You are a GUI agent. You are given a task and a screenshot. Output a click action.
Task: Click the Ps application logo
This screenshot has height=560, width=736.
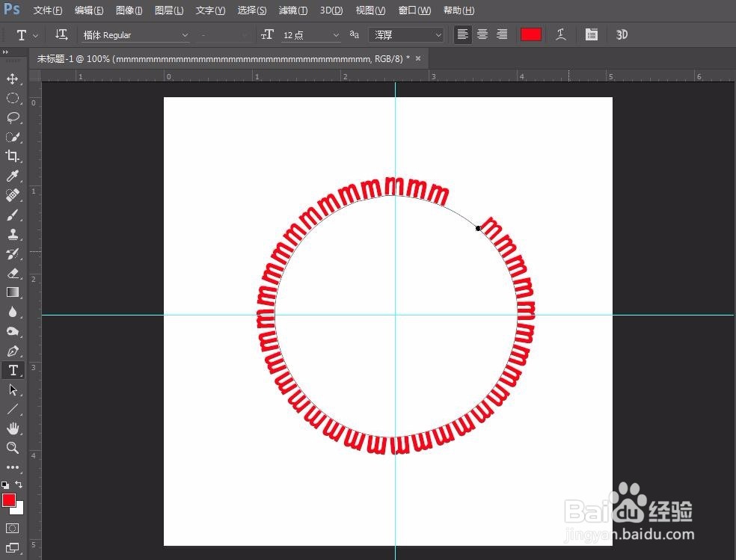point(12,10)
